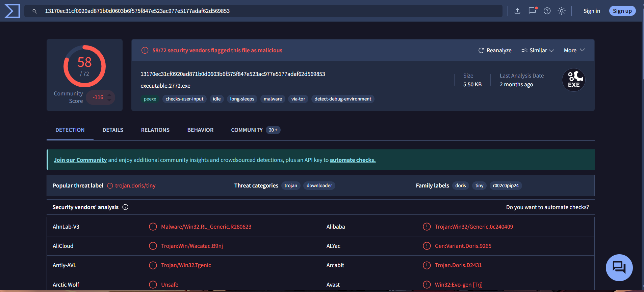Click the alert icon for ALYac detection

(427, 246)
